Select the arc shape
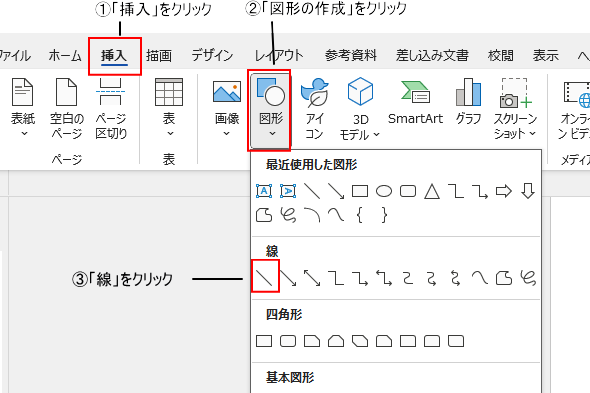This screenshot has width=590, height=393. click(x=312, y=215)
